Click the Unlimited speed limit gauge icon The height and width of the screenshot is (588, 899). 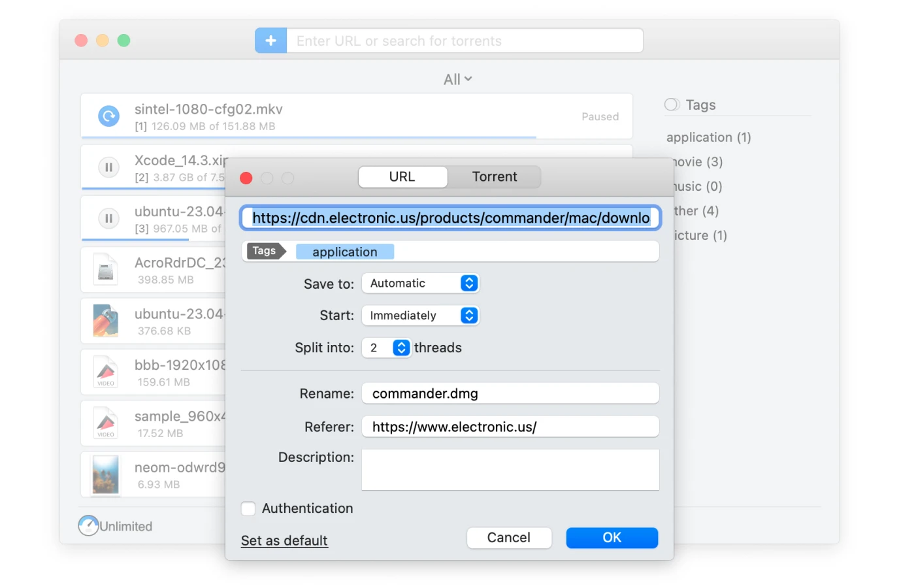pyautogui.click(x=88, y=525)
